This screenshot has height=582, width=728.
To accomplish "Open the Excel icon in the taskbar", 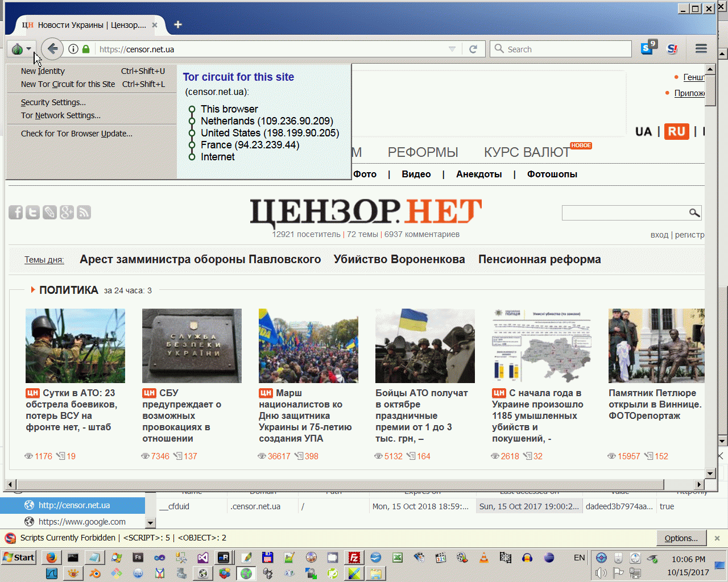I will tap(398, 558).
